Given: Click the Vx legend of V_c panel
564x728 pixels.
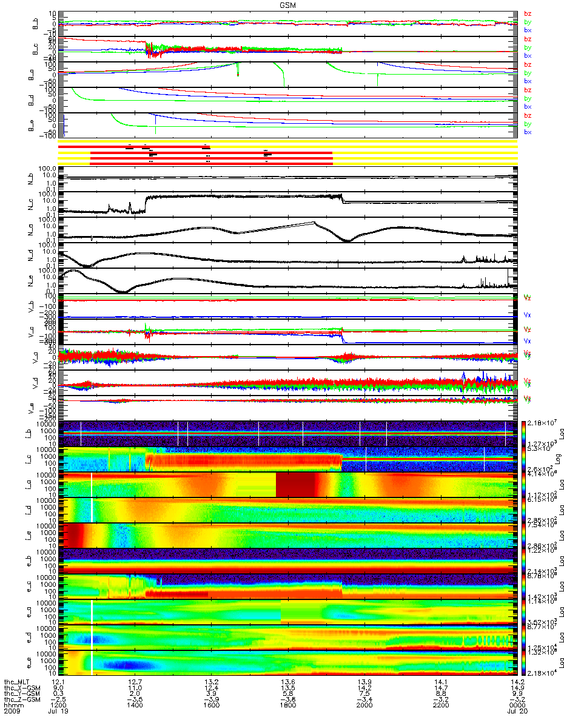Looking at the screenshot, I should [x=527, y=340].
